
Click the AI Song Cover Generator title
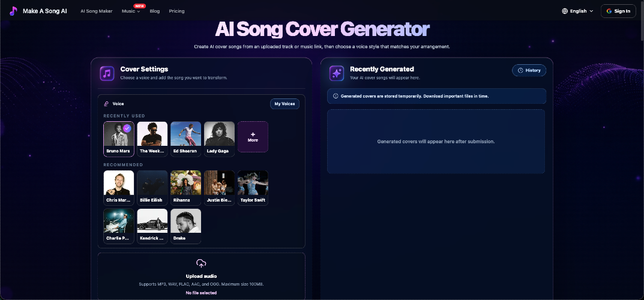pos(322,29)
